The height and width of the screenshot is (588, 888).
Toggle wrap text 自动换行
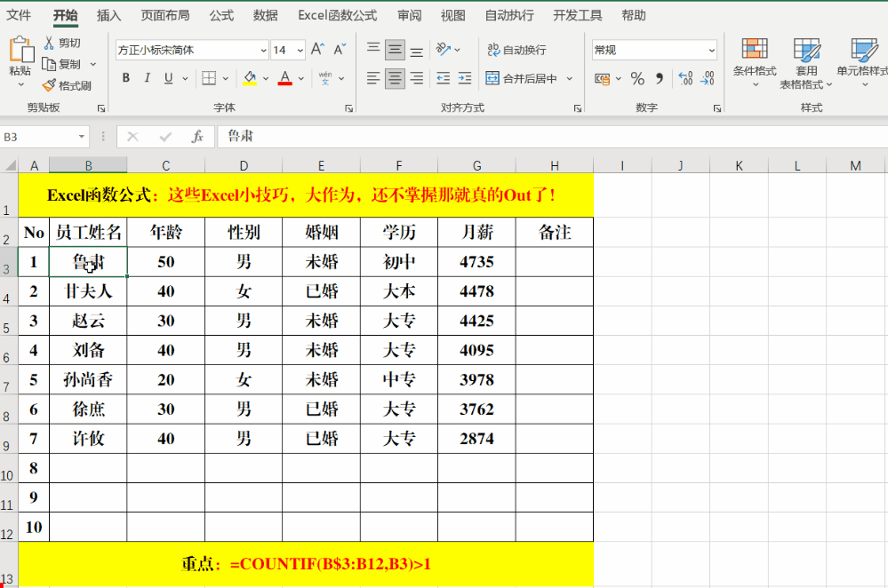click(516, 50)
